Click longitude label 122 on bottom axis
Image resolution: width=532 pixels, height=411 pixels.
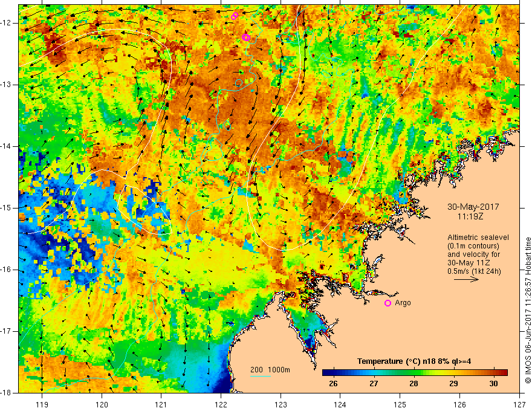(221, 404)
